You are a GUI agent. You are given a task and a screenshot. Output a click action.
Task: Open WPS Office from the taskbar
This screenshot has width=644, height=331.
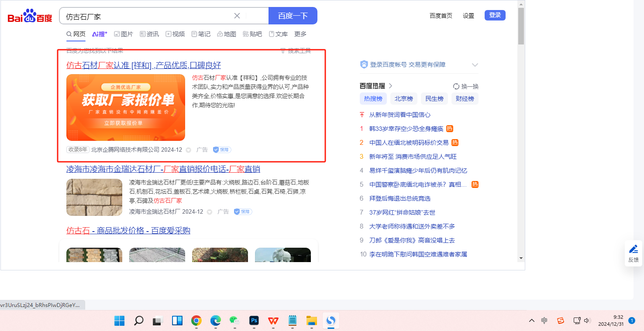coord(273,321)
